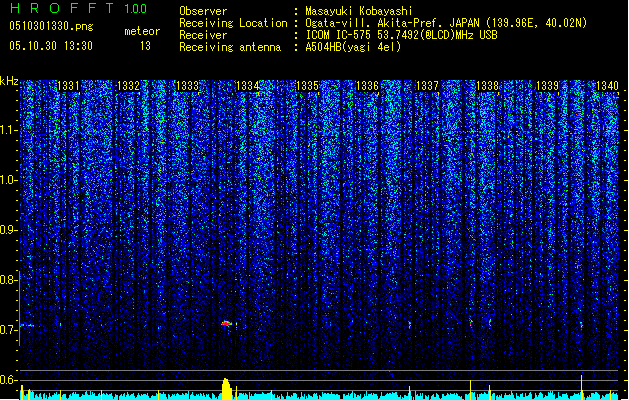Click the 1334 time marker
The width and height of the screenshot is (629, 400).
click(248, 86)
